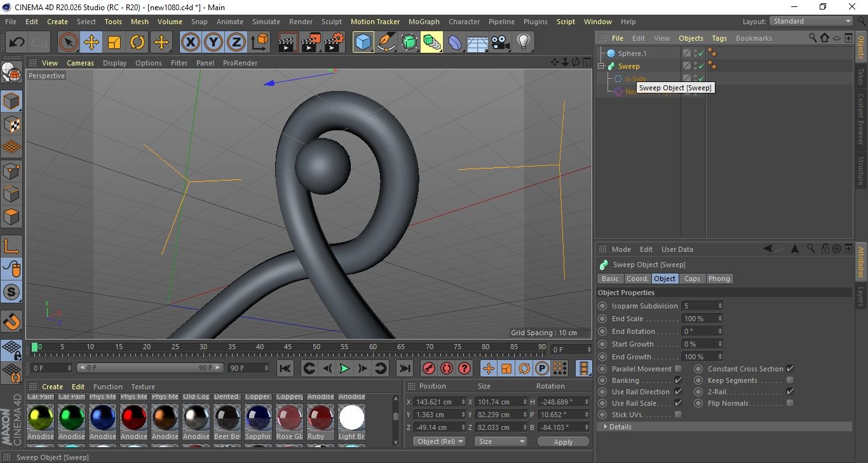Toggle the Y axis lock

click(214, 43)
